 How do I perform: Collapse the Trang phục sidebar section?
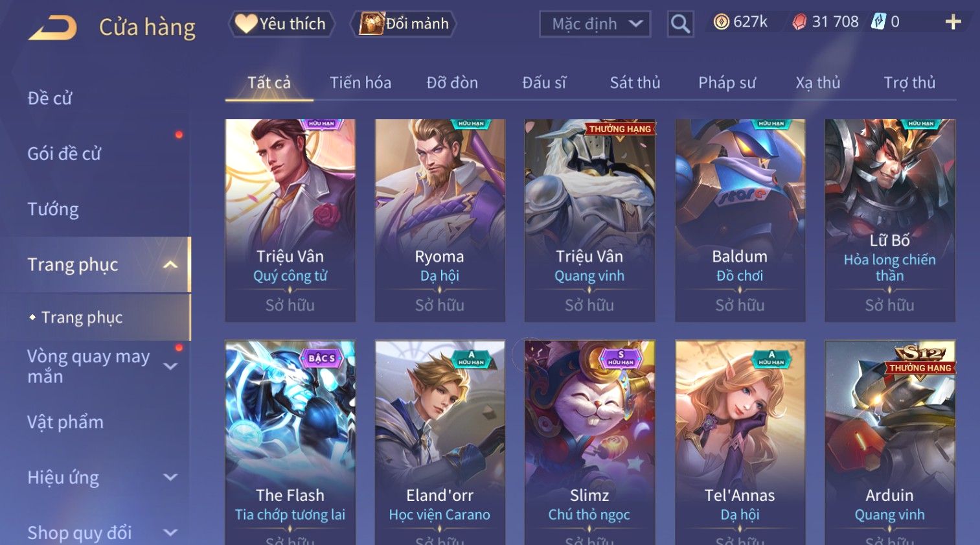click(170, 264)
